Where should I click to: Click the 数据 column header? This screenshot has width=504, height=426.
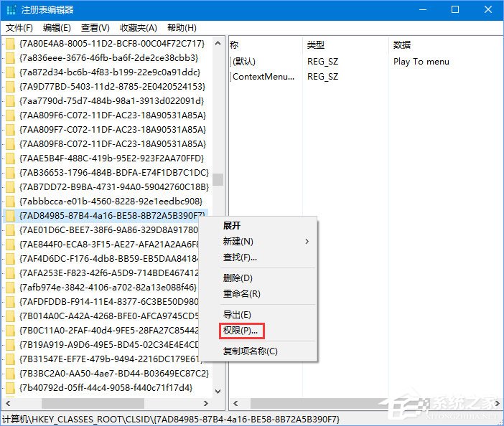point(402,44)
